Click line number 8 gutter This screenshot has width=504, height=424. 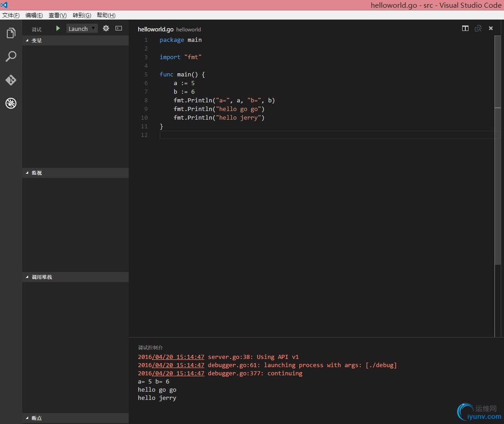146,100
